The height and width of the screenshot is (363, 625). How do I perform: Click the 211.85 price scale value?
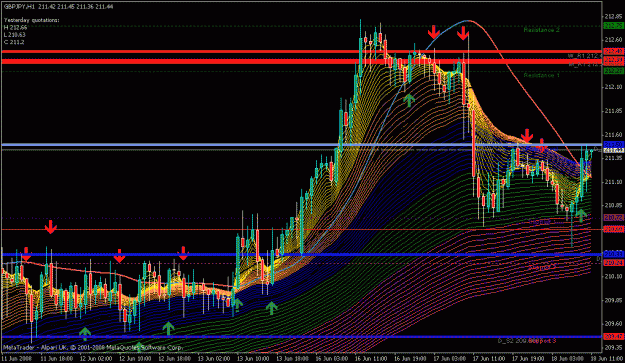click(614, 111)
